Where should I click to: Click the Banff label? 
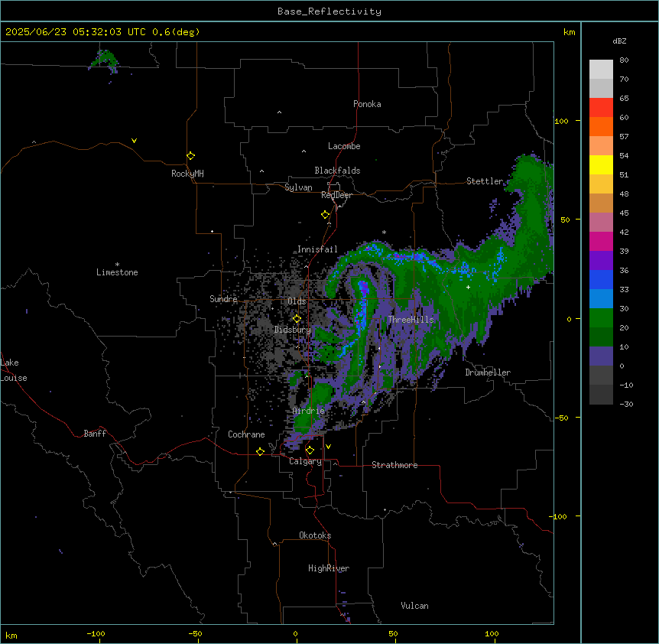coord(95,434)
